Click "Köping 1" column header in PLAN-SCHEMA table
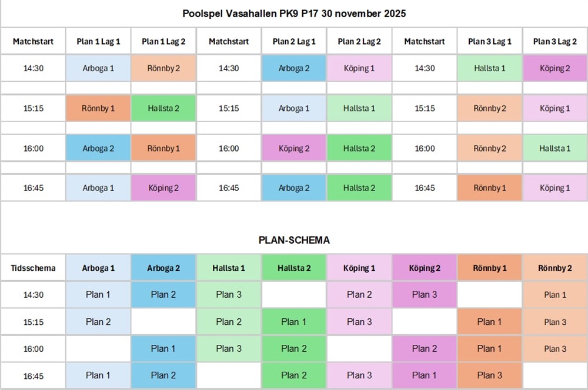The width and height of the screenshot is (588, 390). pyautogui.click(x=359, y=268)
